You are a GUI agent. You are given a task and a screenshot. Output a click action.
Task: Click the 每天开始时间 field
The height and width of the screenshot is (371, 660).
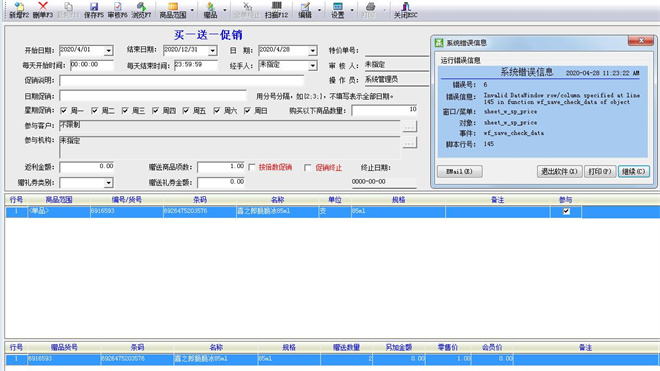click(x=91, y=65)
